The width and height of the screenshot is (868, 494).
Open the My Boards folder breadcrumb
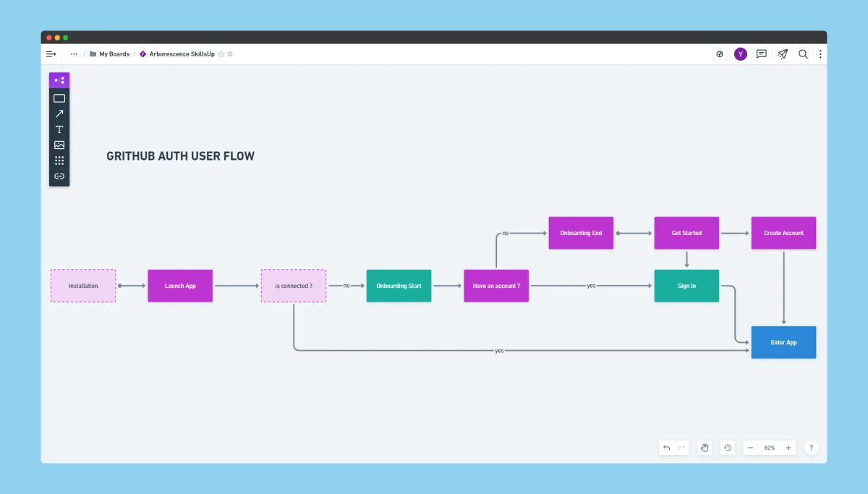click(109, 54)
